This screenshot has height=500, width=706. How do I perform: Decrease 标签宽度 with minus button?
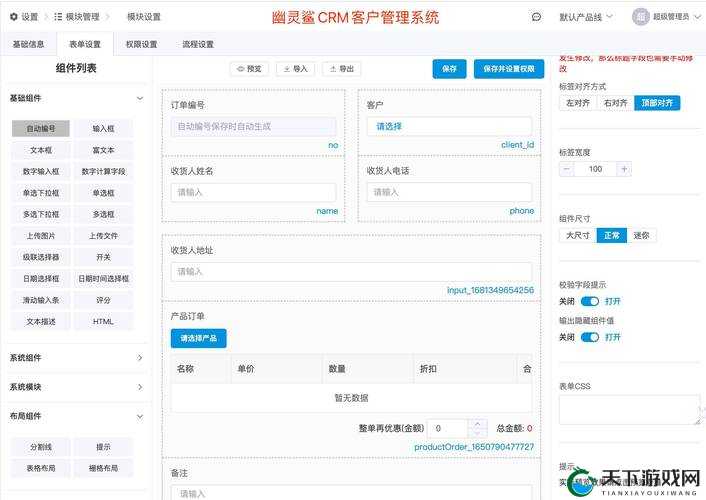[566, 169]
